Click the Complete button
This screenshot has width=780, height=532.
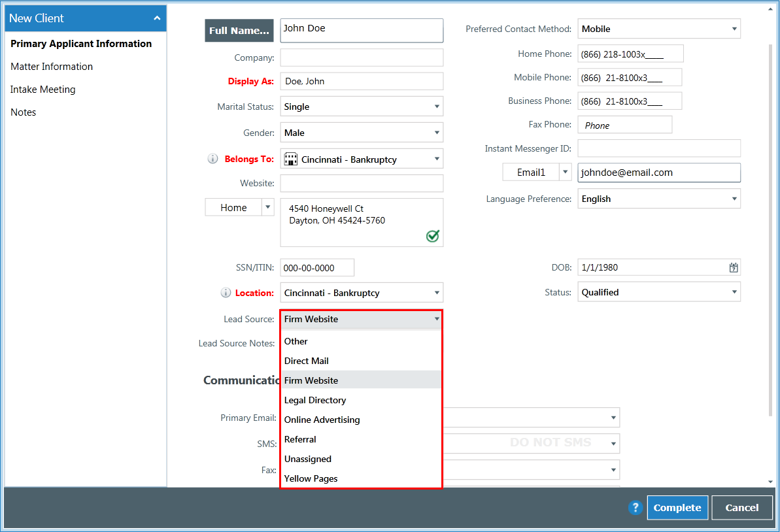pos(677,508)
